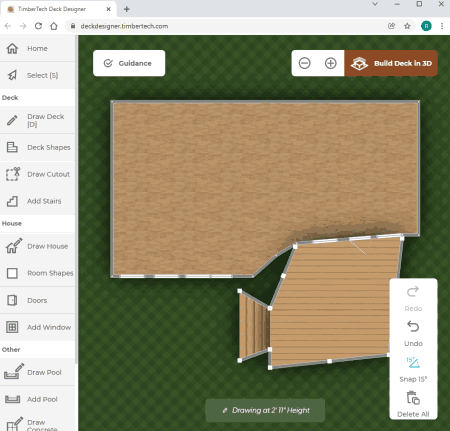450x431 pixels.
Task: Delete All objects from the canvas
Action: coord(413,405)
